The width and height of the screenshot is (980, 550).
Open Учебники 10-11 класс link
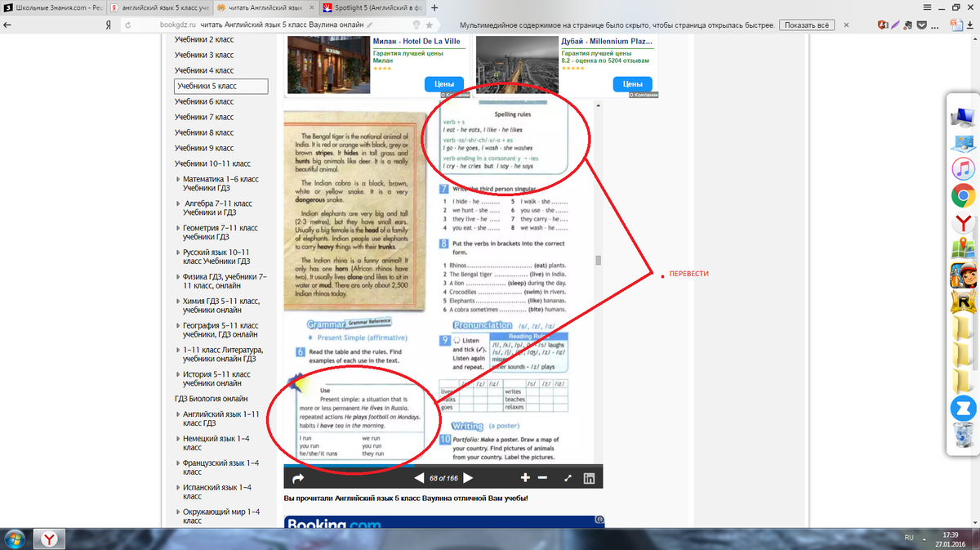212,163
